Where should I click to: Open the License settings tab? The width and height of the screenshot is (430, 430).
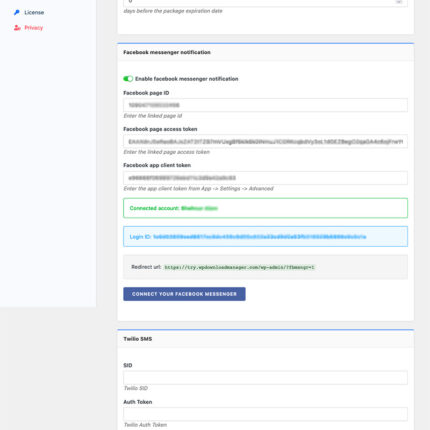34,13
